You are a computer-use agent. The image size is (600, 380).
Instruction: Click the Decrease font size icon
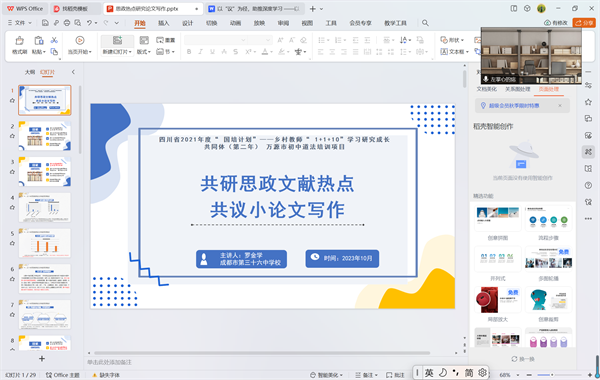point(292,40)
